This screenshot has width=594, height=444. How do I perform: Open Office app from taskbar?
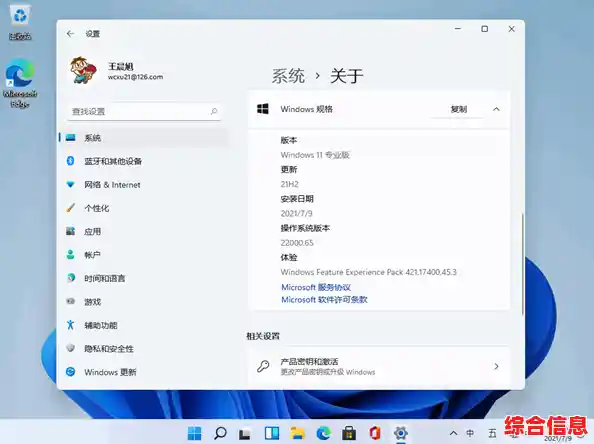pyautogui.click(x=375, y=433)
